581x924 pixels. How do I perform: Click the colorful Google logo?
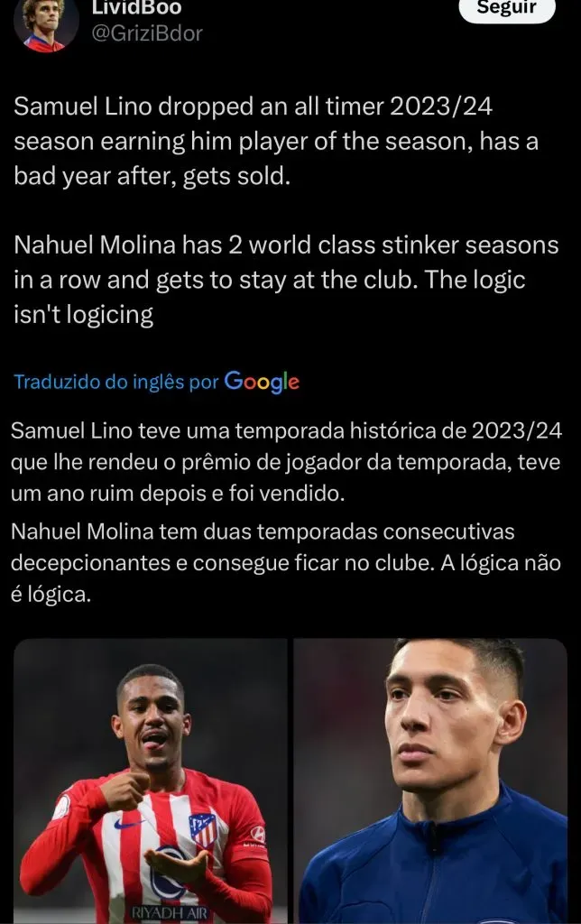[262, 382]
